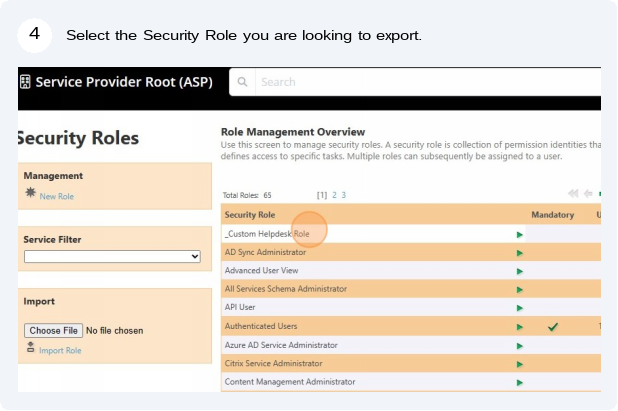The height and width of the screenshot is (411, 618).
Task: Click the New Role star icon
Action: pyautogui.click(x=30, y=192)
